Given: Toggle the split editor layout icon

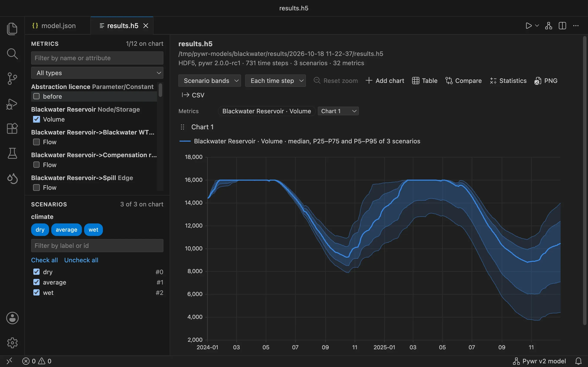Looking at the screenshot, I should [562, 26].
